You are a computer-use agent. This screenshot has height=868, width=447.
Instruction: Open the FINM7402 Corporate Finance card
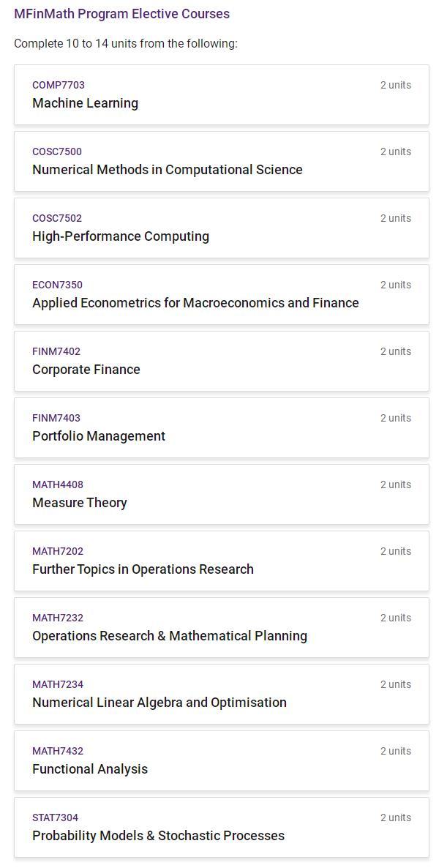coord(221,361)
